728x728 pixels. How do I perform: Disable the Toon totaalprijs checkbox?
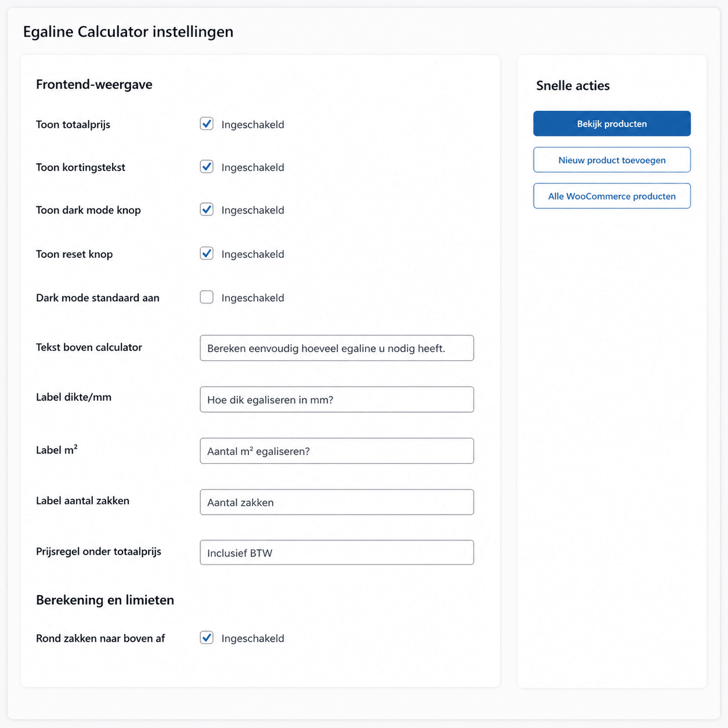coord(207,124)
